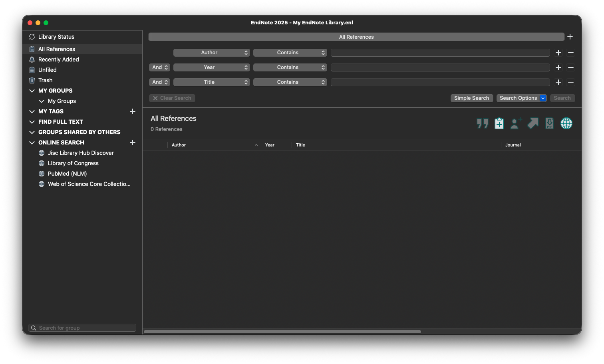Click the Clear Search button
The width and height of the screenshot is (604, 364).
(172, 98)
